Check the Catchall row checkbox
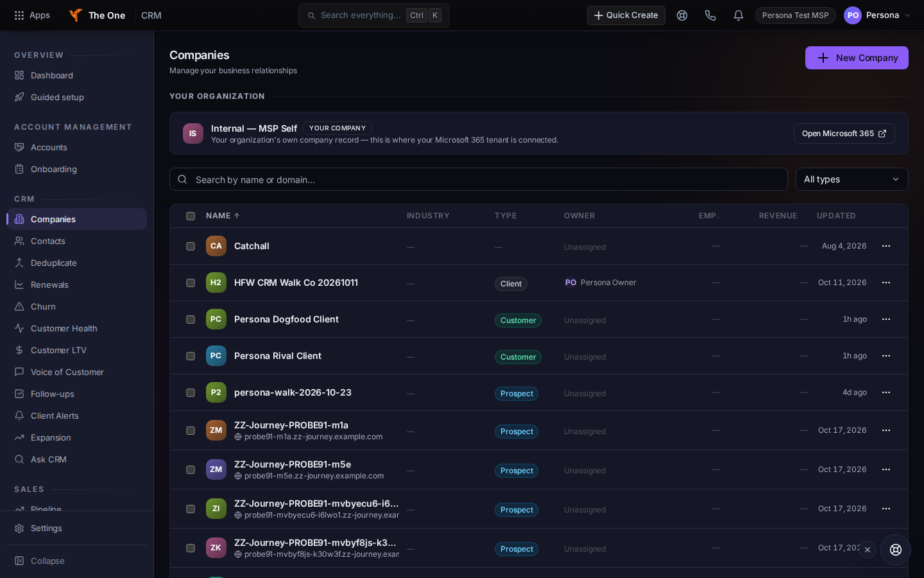Viewport: 924px width, 578px height. coord(191,246)
